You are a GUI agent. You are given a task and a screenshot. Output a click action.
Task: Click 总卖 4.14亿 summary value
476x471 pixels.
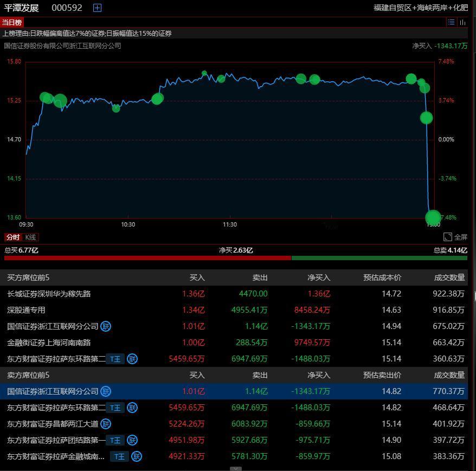pos(451,250)
